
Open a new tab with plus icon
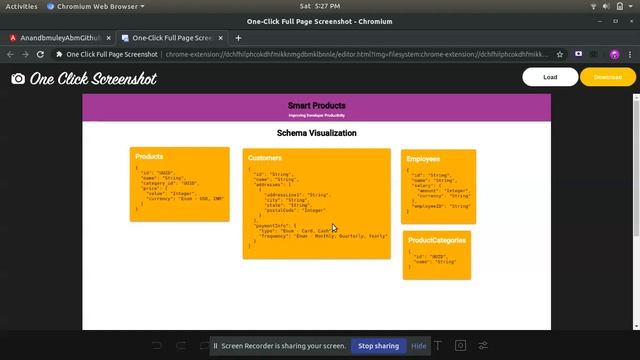coord(238,38)
